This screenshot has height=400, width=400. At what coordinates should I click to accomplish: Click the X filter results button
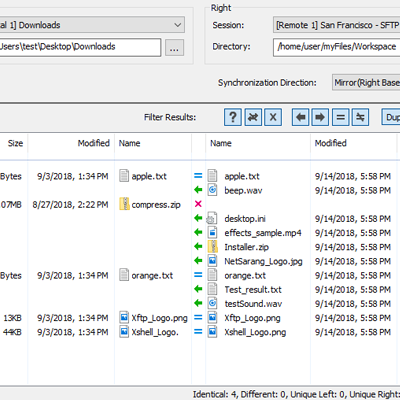273,117
